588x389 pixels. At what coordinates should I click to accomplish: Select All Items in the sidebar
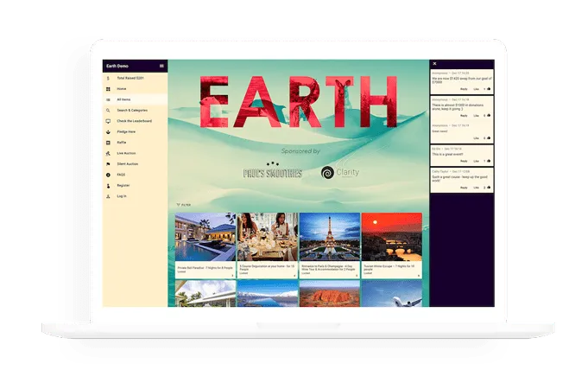[135, 99]
